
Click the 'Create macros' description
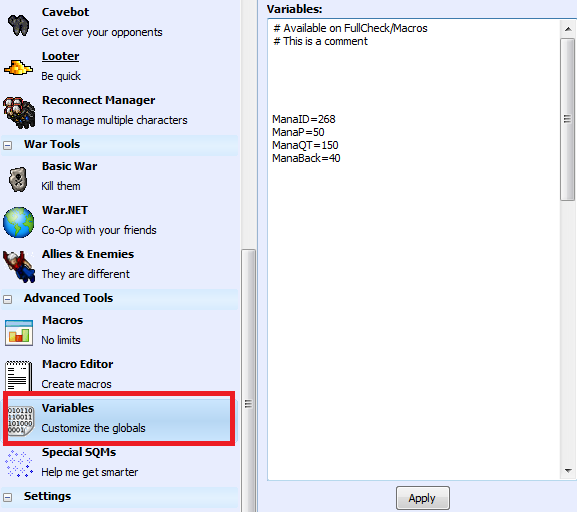tap(76, 384)
